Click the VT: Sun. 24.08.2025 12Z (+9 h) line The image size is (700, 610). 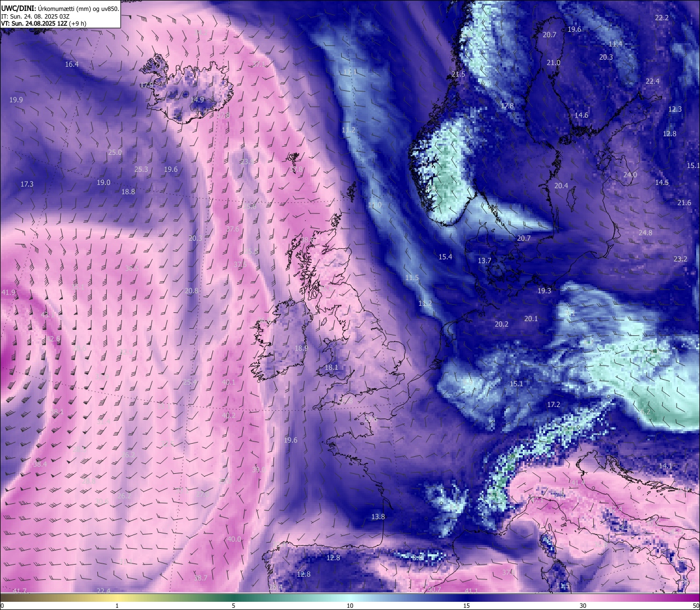pos(44,24)
